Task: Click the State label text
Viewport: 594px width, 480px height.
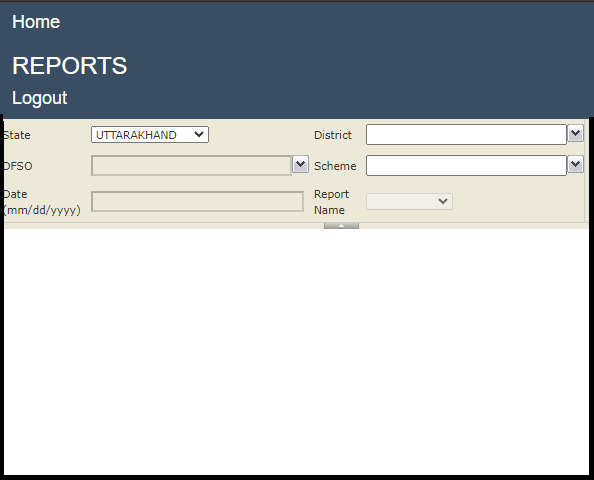Action: tap(17, 135)
